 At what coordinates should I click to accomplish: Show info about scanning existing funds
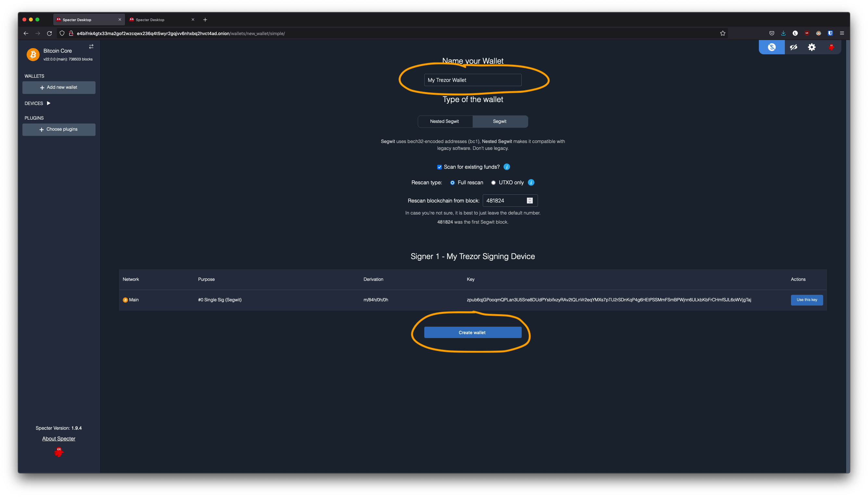507,167
